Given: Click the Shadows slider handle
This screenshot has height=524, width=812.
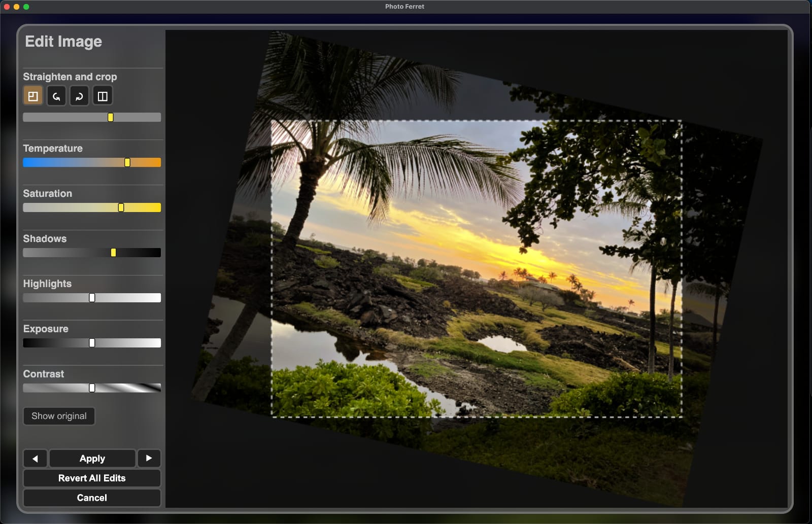Looking at the screenshot, I should [x=113, y=253].
